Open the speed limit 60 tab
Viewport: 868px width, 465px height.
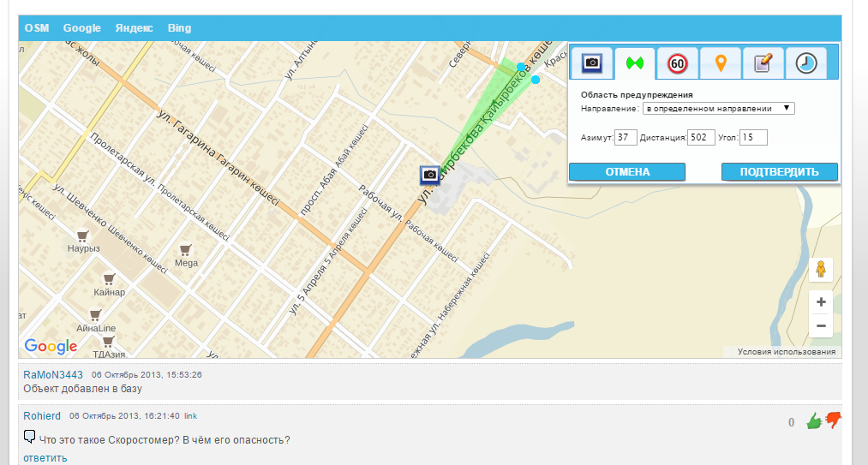[x=678, y=63]
